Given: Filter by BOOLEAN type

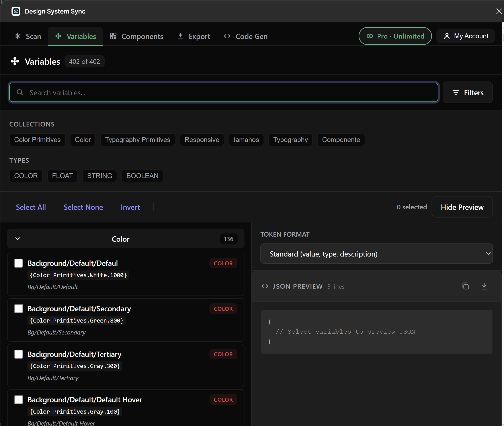Looking at the screenshot, I should tap(143, 176).
